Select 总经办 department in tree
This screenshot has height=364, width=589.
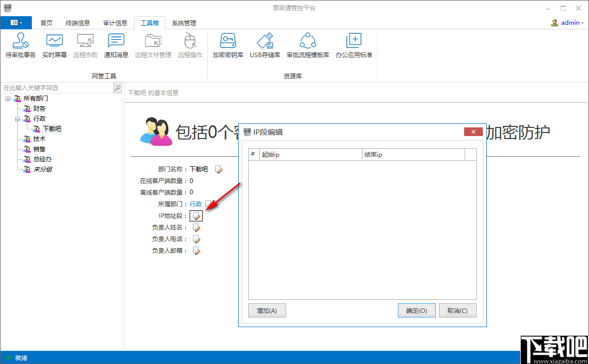pyautogui.click(x=42, y=159)
